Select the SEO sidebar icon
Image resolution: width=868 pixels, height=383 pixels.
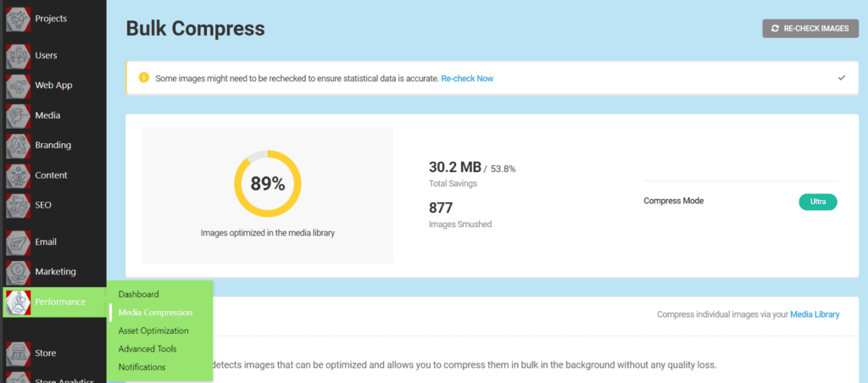(x=19, y=205)
